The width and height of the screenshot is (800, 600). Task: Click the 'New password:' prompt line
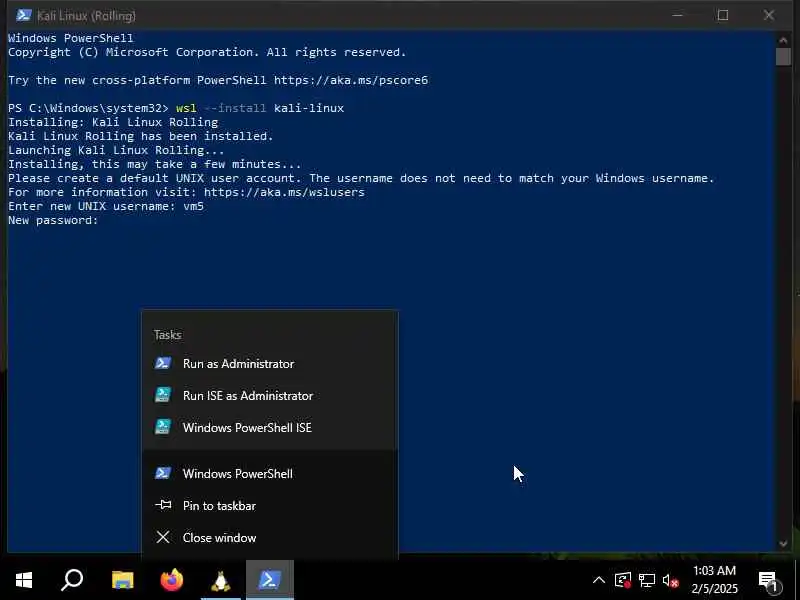coord(53,220)
